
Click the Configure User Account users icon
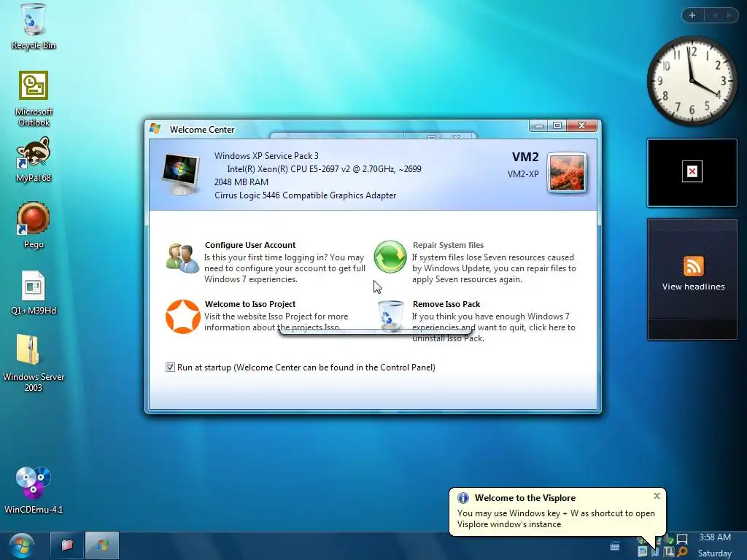[182, 258]
